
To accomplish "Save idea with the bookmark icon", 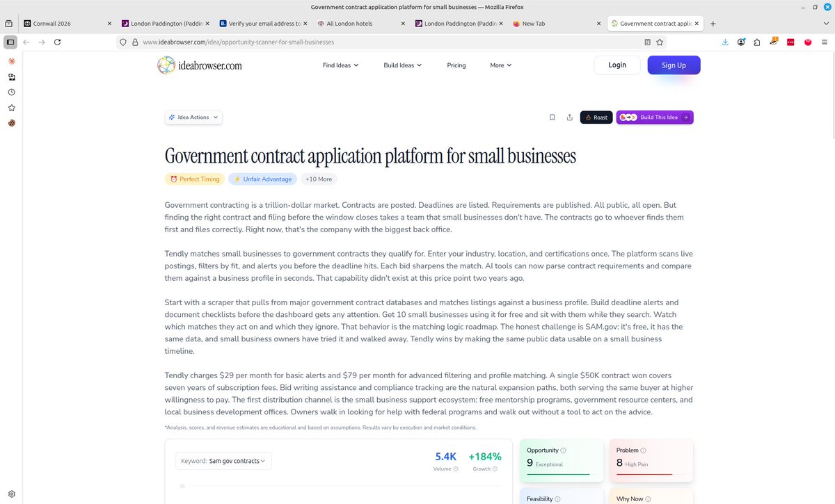I will [552, 117].
